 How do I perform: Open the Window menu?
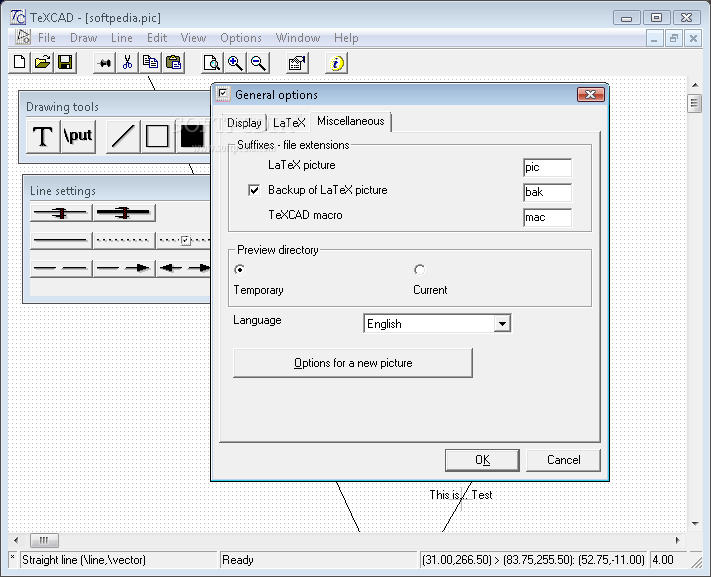298,38
